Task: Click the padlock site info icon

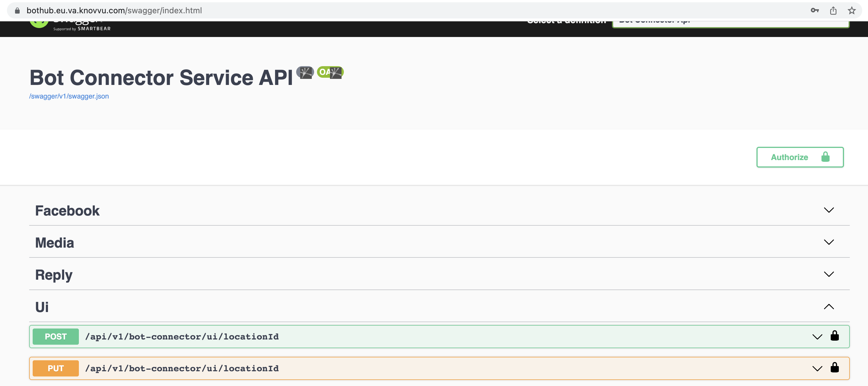Action: (x=17, y=10)
